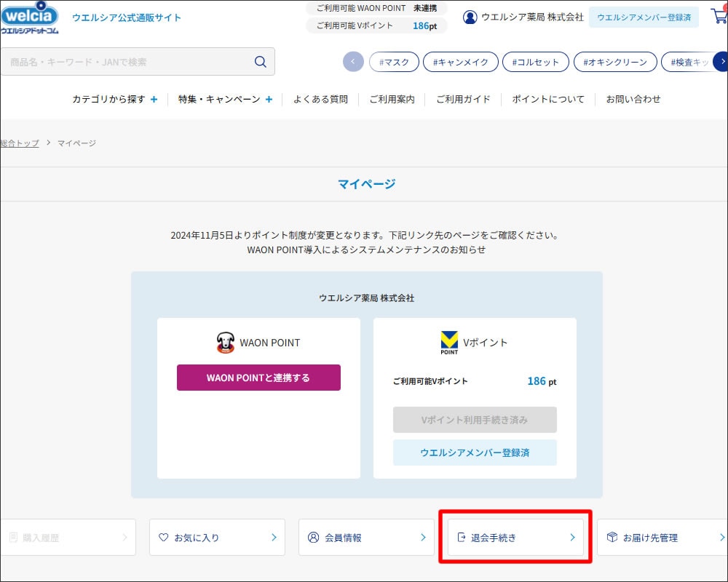
Task: Select #オキシクリーン hashtag chip
Action: click(615, 62)
